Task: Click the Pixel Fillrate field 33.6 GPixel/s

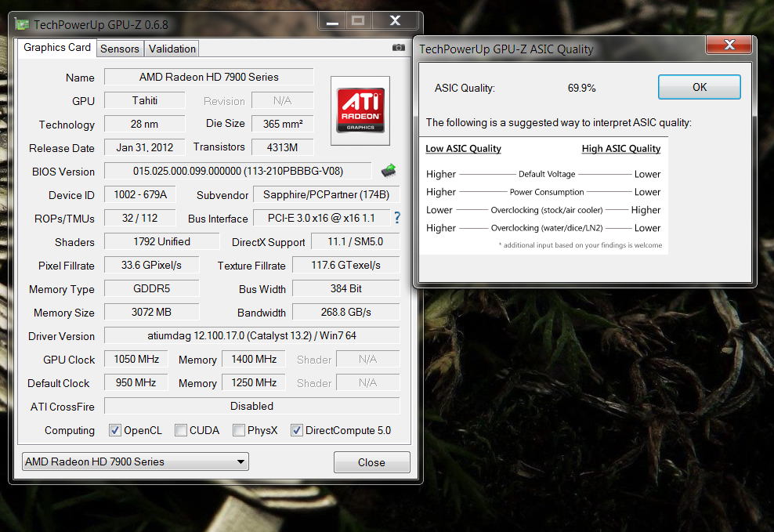Action: point(151,266)
